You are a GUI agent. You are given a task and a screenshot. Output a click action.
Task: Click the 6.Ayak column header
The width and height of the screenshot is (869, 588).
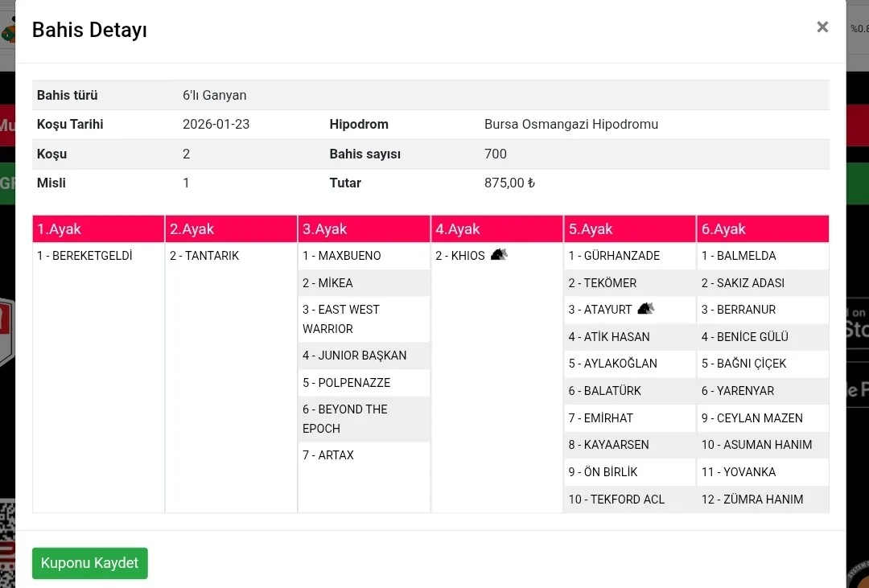point(723,229)
